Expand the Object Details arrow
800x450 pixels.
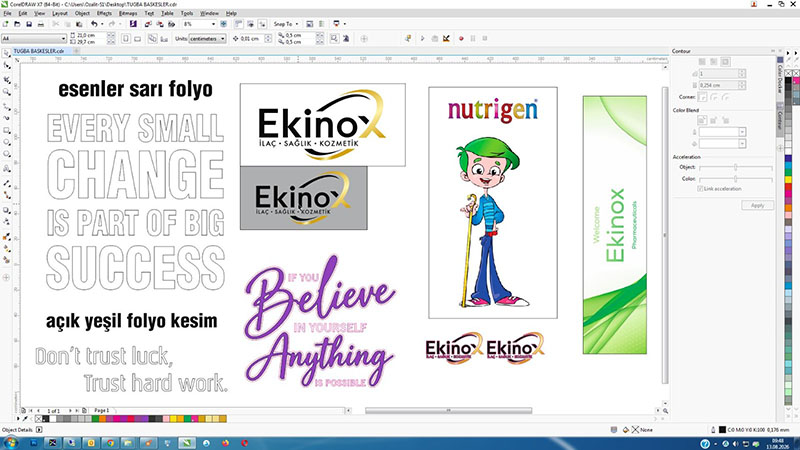[39, 430]
